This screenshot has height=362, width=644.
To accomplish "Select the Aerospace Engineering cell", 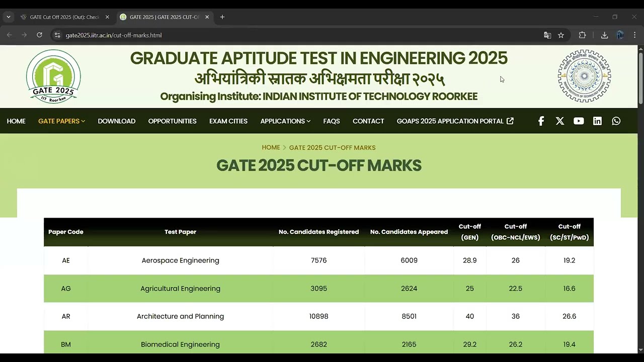I will pos(180,260).
